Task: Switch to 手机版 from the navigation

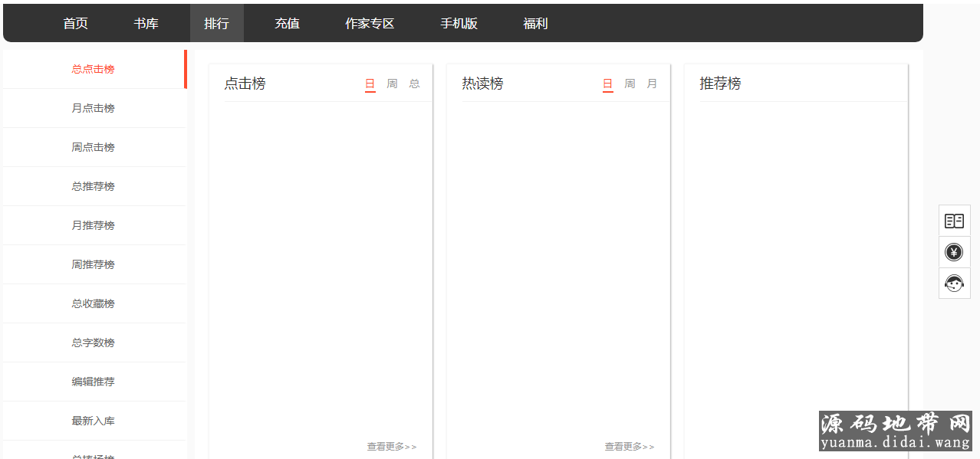Action: [459, 24]
